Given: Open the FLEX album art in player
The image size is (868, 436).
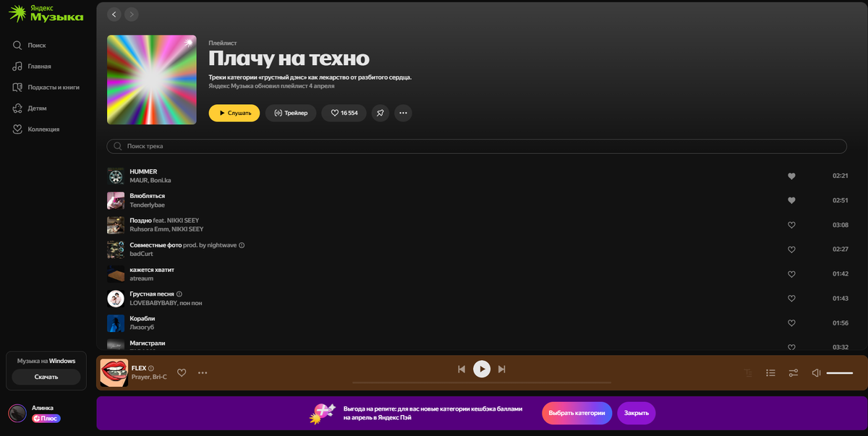Looking at the screenshot, I should (x=114, y=372).
